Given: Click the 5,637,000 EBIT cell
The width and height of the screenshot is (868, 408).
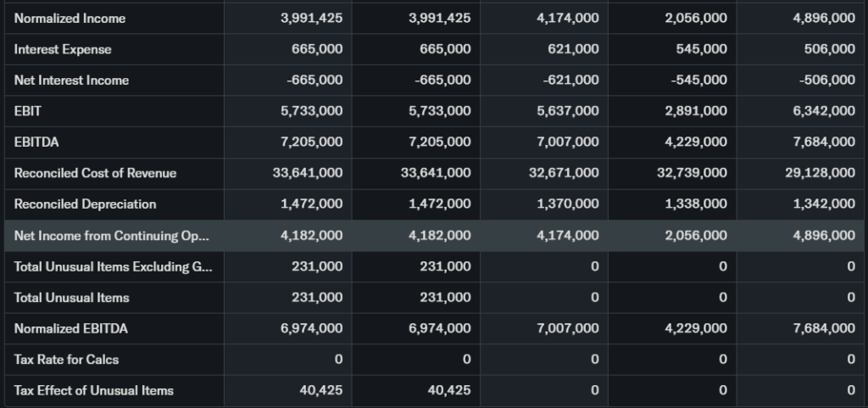Looking at the screenshot, I should pos(568,110).
